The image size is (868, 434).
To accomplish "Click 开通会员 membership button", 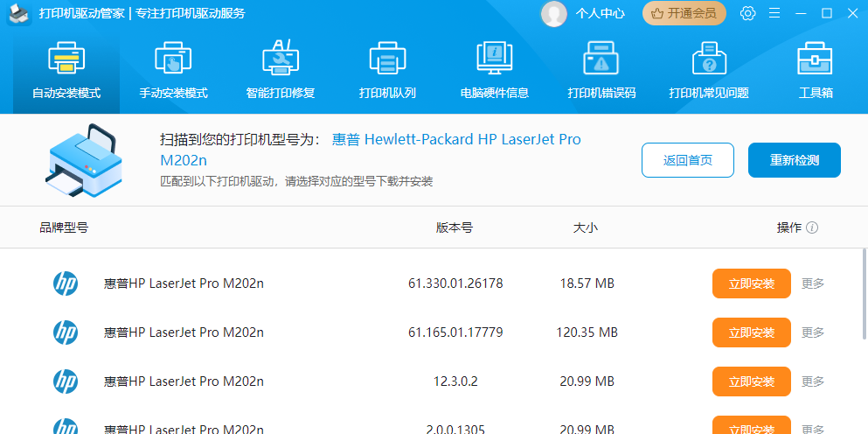I will [684, 13].
